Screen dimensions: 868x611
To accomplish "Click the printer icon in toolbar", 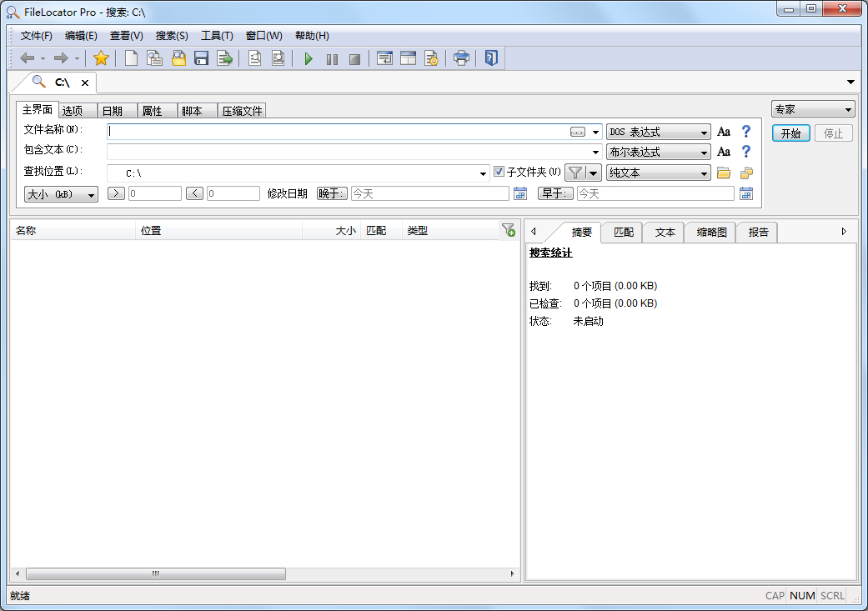I will (461, 58).
